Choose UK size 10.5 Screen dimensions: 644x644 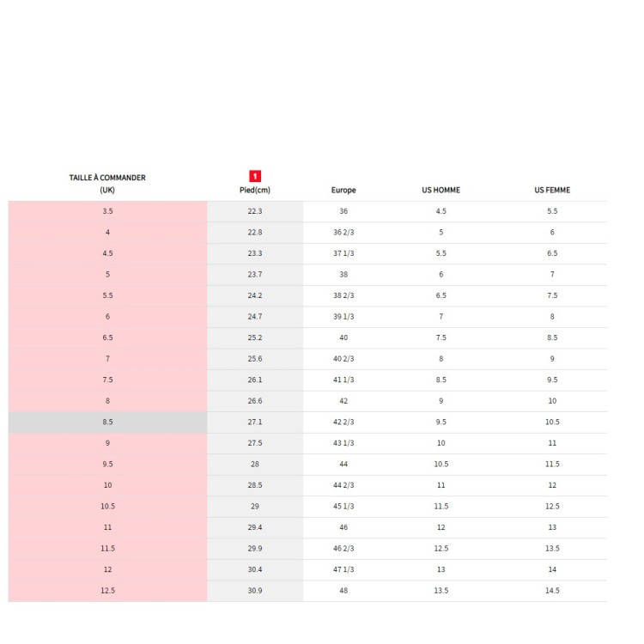107,507
